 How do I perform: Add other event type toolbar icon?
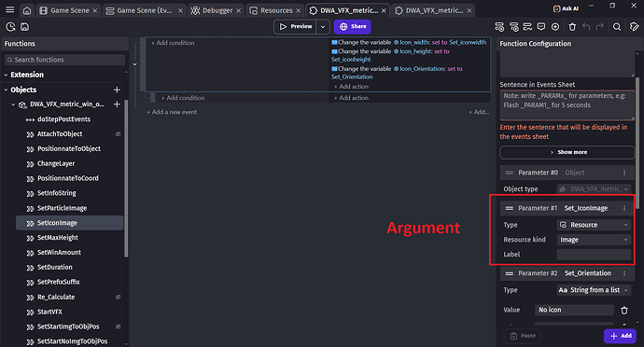pos(527,27)
